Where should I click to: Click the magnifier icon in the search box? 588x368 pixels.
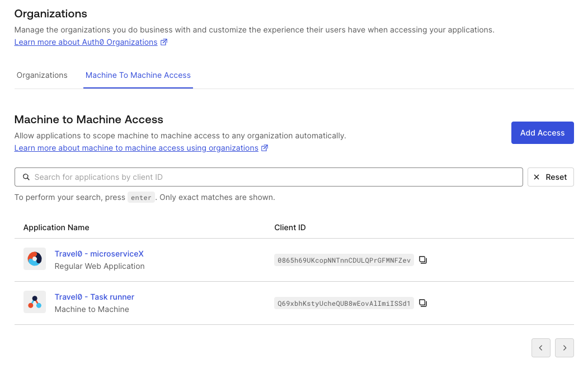26,177
